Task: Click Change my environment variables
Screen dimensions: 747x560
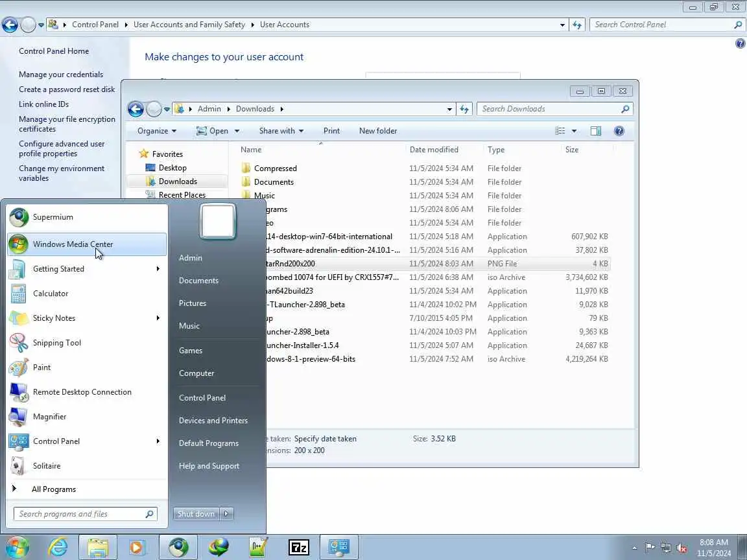Action: [x=62, y=173]
